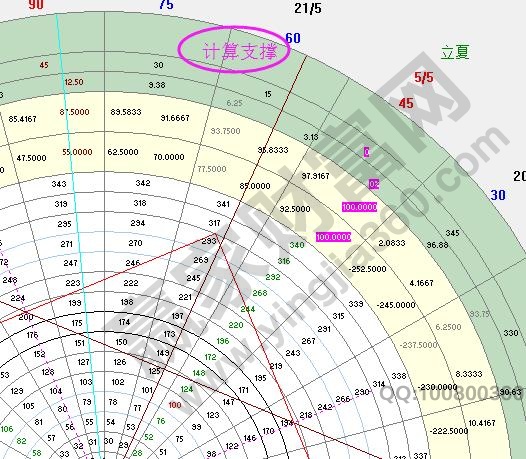Click the green number 106
This screenshot has height=459, width=526.
click(7, 429)
